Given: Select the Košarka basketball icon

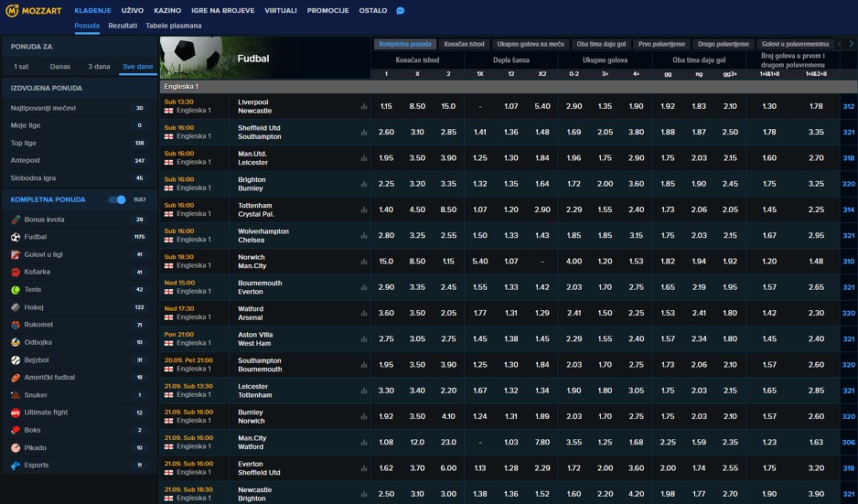Looking at the screenshot, I should pos(16,272).
